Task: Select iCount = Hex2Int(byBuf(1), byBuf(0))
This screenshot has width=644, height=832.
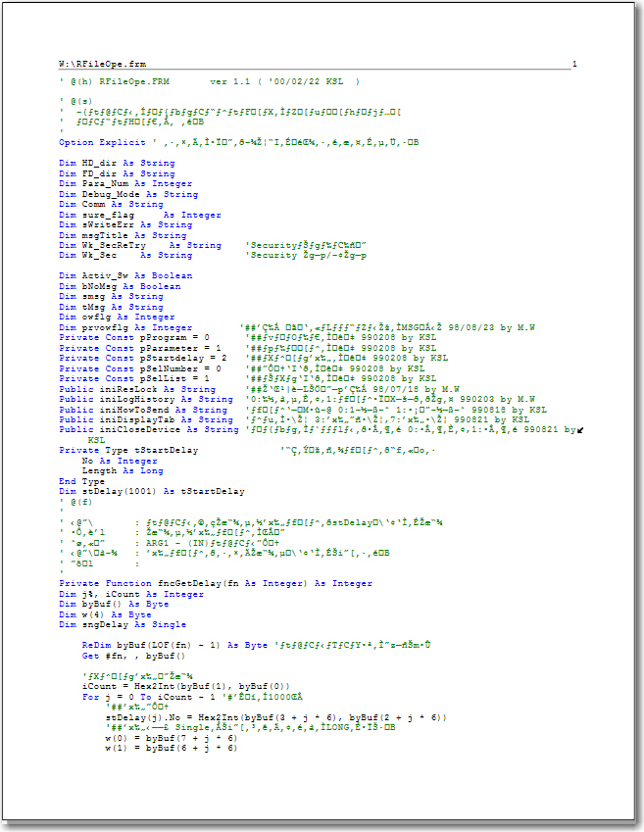Action: point(186,687)
